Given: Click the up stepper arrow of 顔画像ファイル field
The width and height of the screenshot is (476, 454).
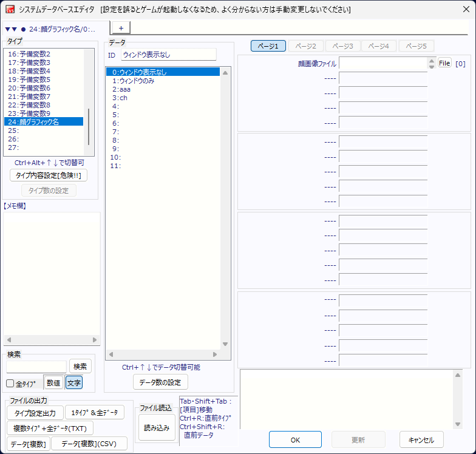Looking at the screenshot, I should click(432, 61).
